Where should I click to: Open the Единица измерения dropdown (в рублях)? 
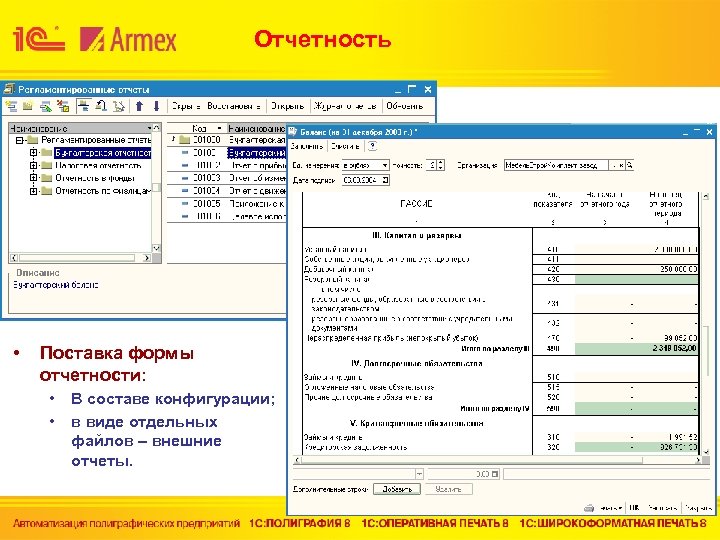click(x=385, y=165)
